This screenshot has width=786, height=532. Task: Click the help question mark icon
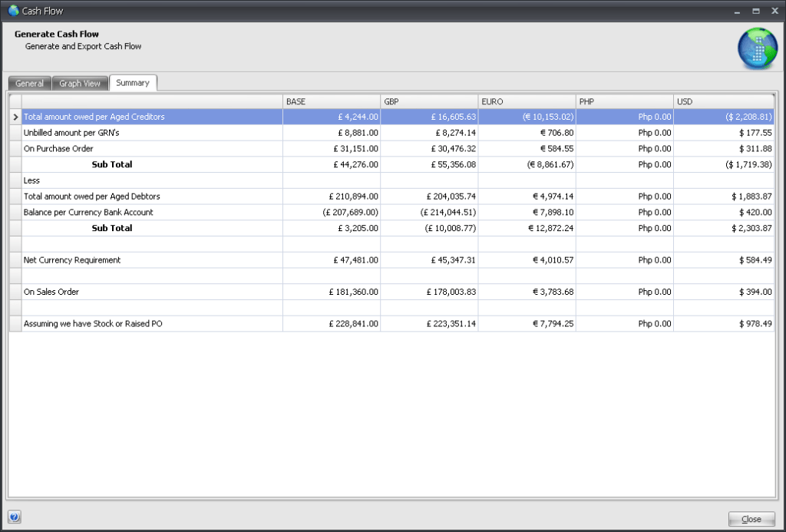click(x=14, y=517)
